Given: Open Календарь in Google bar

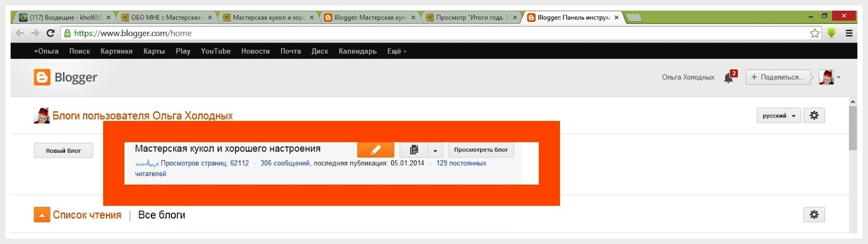Looking at the screenshot, I should (358, 51).
